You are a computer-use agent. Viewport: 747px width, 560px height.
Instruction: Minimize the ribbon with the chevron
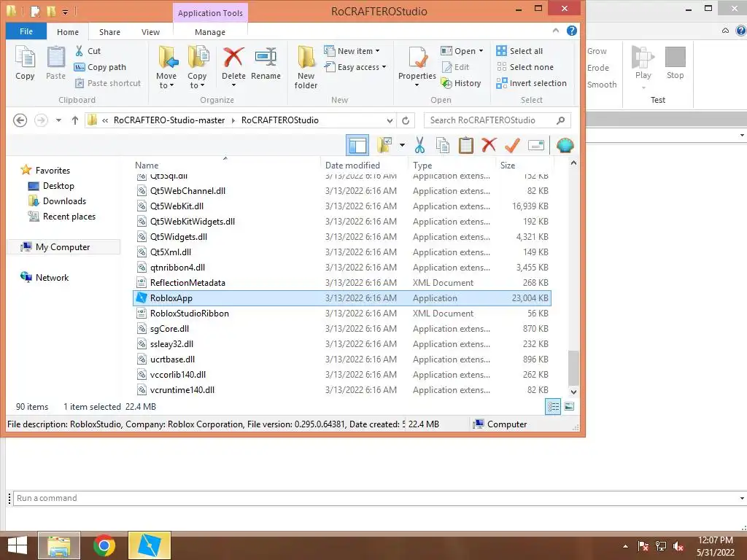pyautogui.click(x=555, y=31)
